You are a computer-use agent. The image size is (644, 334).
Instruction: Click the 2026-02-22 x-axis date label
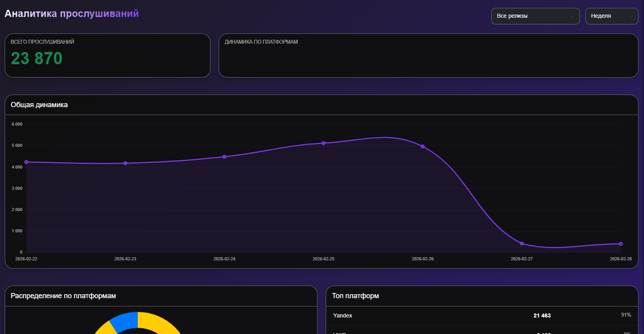pyautogui.click(x=26, y=259)
